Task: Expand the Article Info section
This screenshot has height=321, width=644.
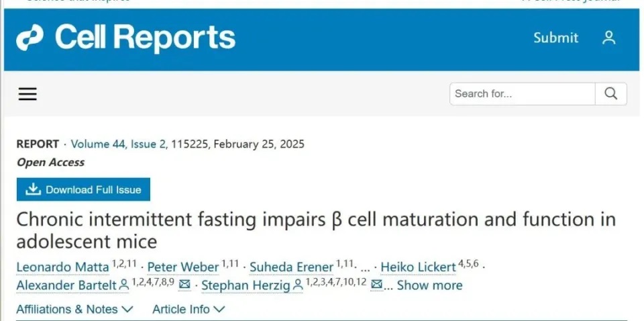Action: [189, 309]
